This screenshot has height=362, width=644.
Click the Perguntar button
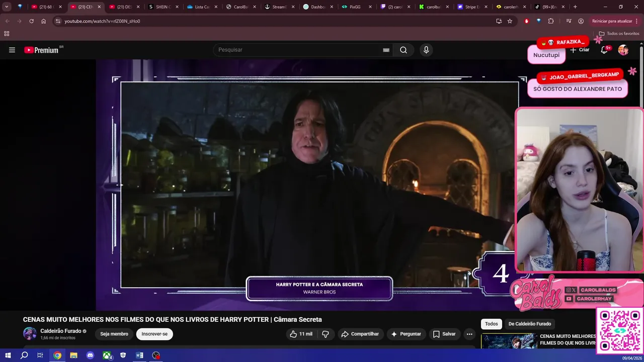[x=406, y=334]
